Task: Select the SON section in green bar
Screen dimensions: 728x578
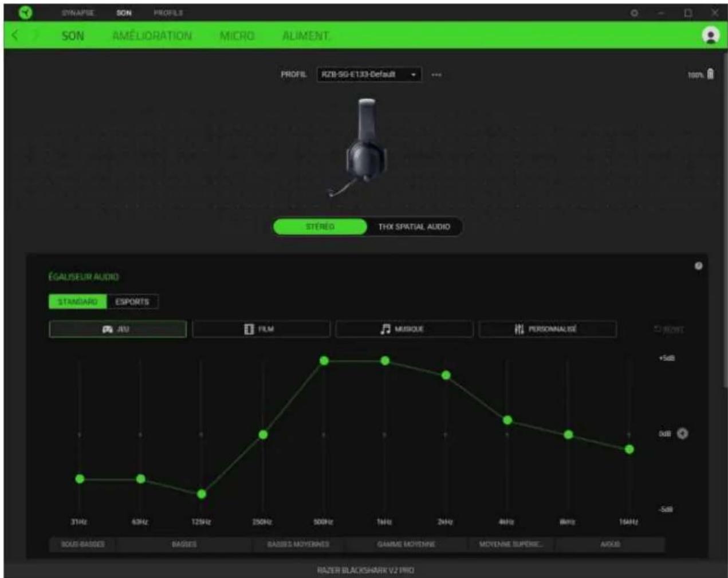Action: (x=73, y=36)
